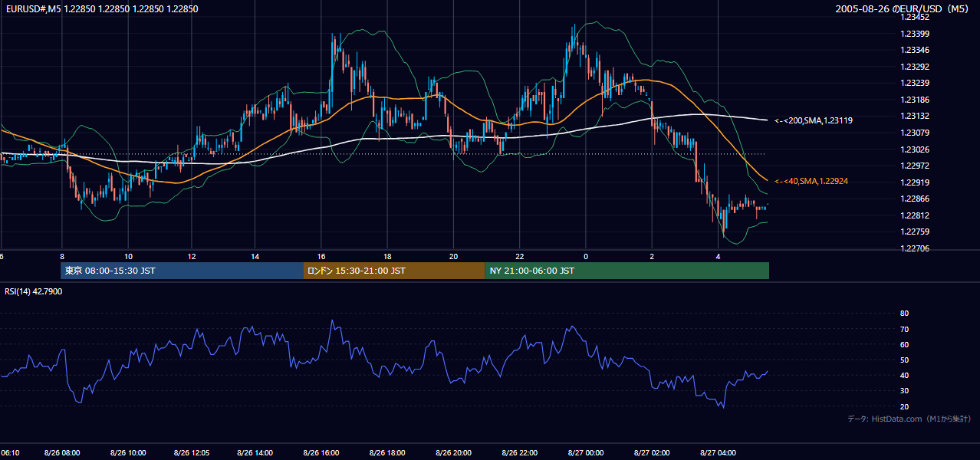The width and height of the screenshot is (980, 460).
Task: Click price level 1.23079 on axis
Action: (x=913, y=133)
